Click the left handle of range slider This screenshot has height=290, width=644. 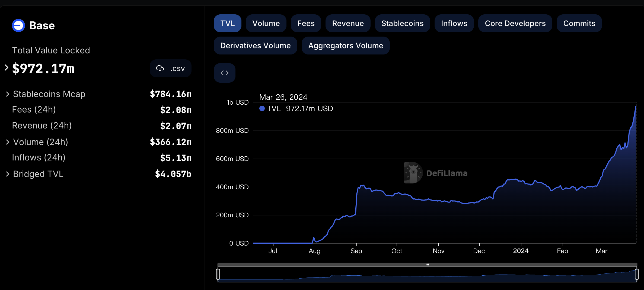pos(218,274)
